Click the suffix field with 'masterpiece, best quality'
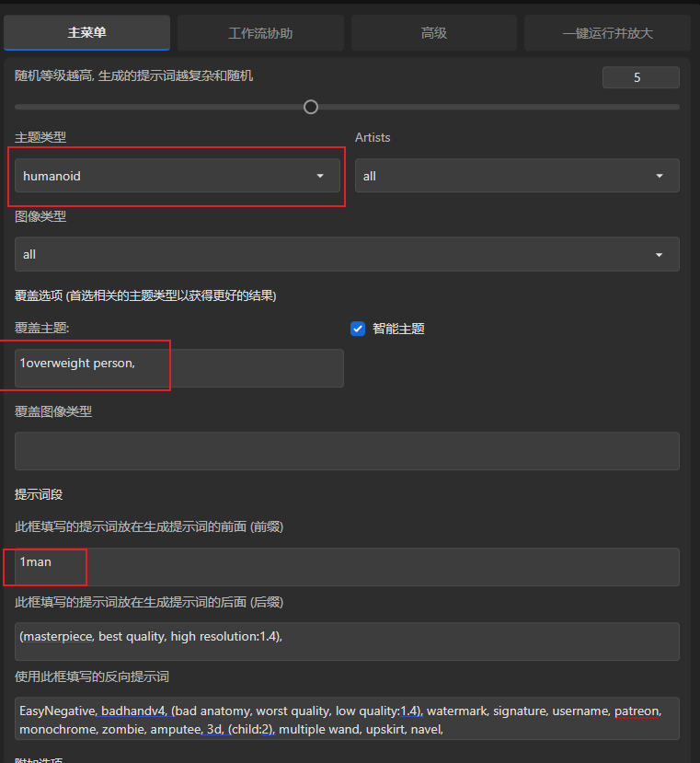 point(347,641)
